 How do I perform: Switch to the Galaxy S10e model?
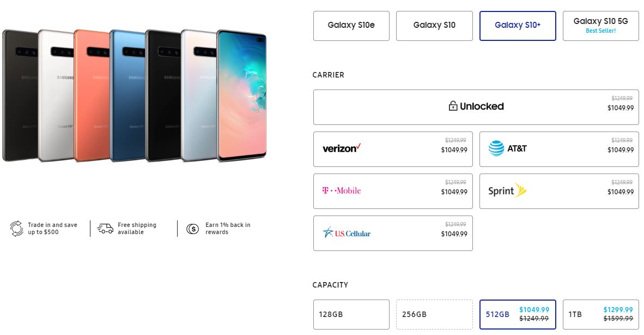351,26
